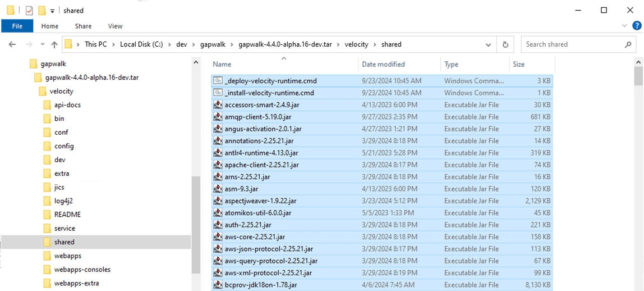Click the antlr4-runtime-4.13.0.jar file icon

point(218,152)
